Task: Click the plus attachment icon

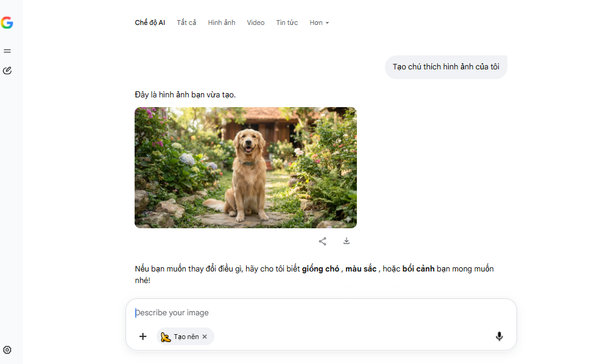Action: point(143,337)
